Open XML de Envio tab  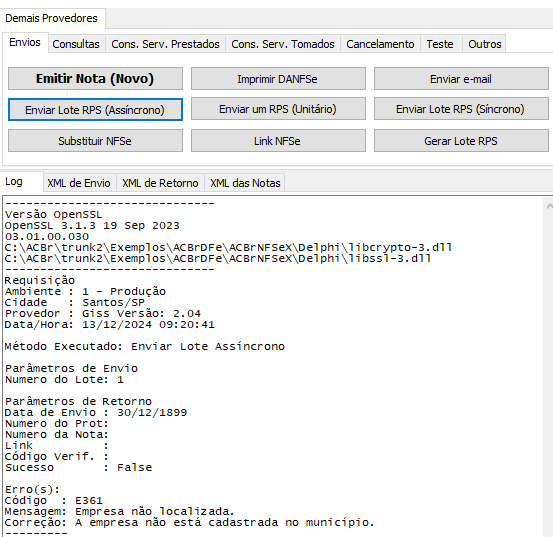pyautogui.click(x=79, y=183)
